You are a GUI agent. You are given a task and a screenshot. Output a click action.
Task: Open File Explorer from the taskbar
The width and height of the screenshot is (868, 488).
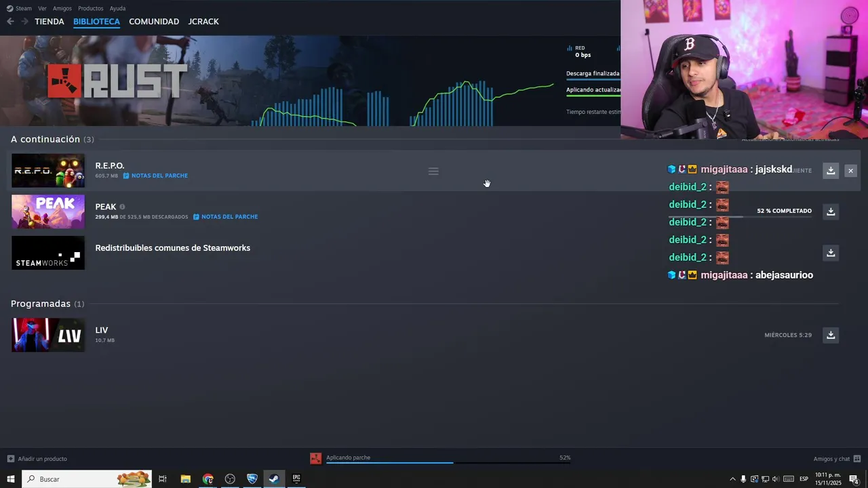click(185, 479)
